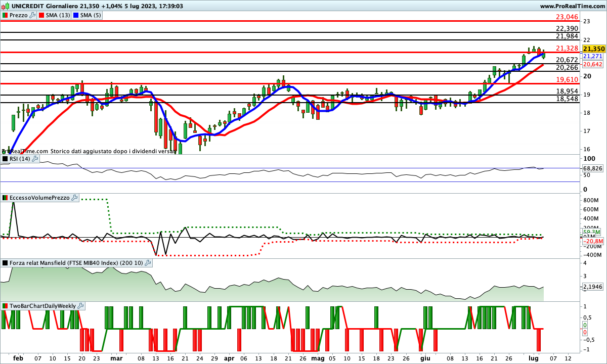Open RSI (14) settings wrench
The height and width of the screenshot is (364, 607).
(35, 159)
